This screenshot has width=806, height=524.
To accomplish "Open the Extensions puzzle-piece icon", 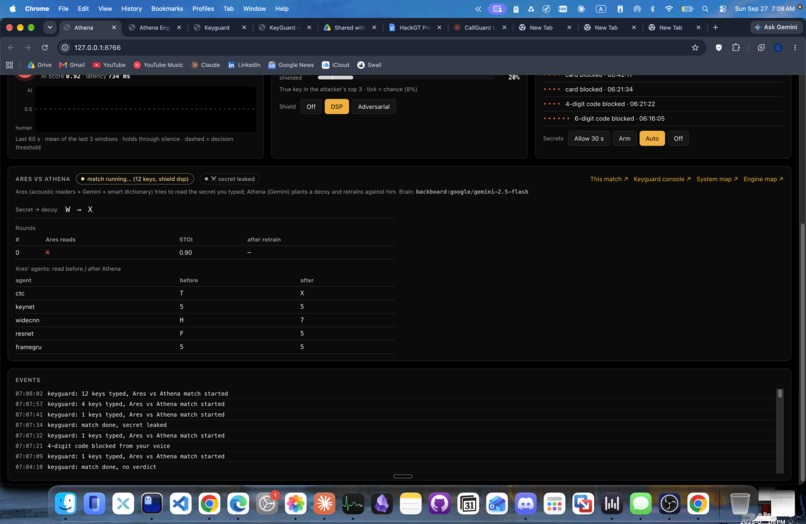I will [x=736, y=47].
